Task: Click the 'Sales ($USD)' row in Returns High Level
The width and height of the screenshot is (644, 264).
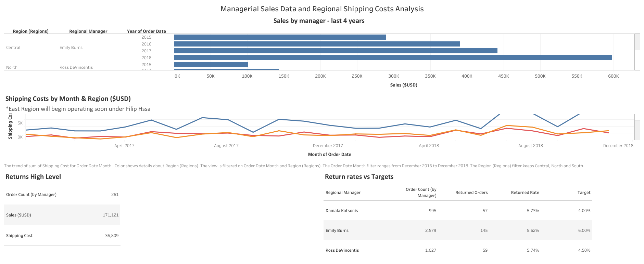Action: pos(62,215)
